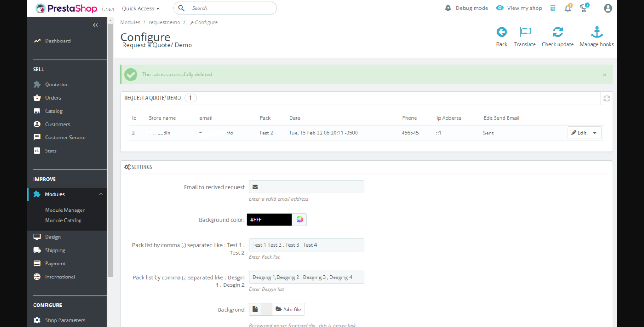This screenshot has height=327, width=644.
Task: Select Module Catalog submenu
Action: [x=63, y=220]
